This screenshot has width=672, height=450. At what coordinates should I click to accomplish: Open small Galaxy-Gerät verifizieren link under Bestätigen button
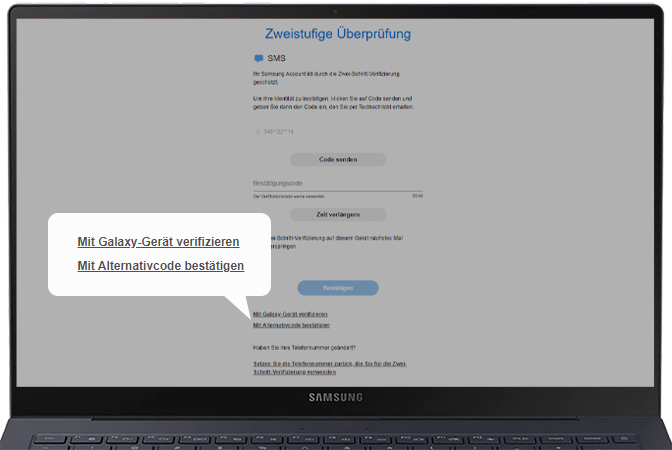290,314
